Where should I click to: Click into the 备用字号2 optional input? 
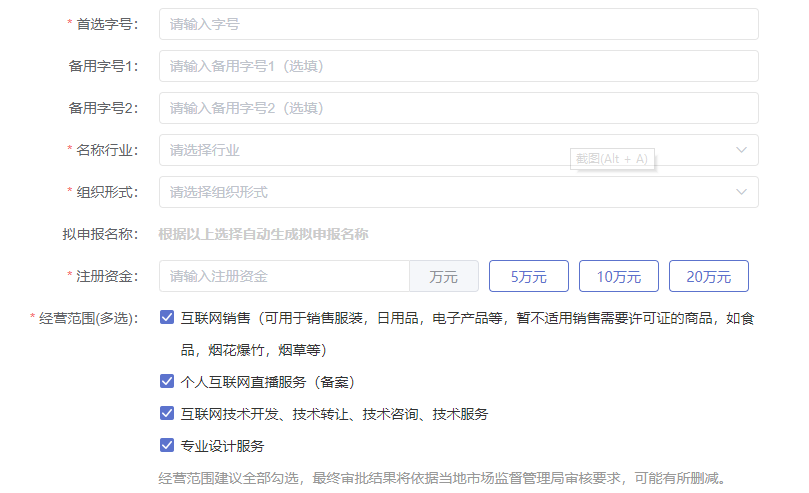click(458, 108)
